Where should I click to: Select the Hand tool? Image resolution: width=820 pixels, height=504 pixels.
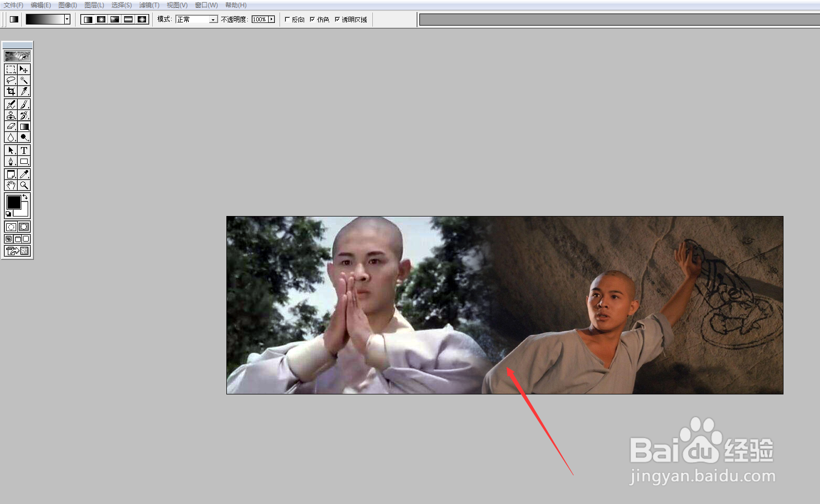point(11,185)
